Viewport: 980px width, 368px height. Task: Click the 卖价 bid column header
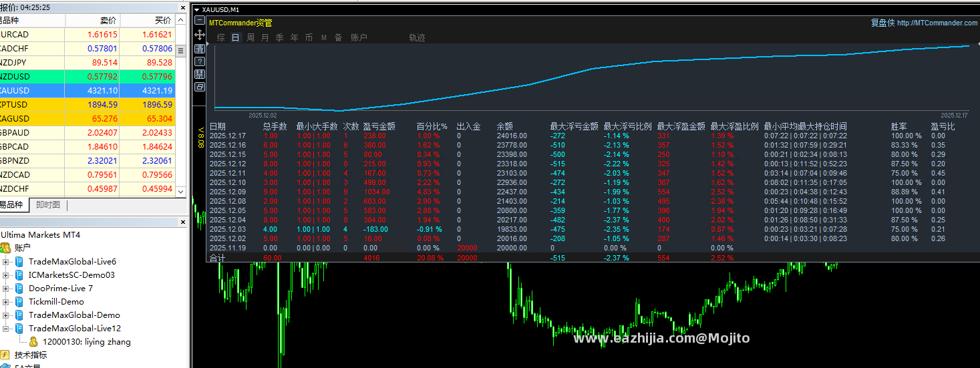coord(92,21)
